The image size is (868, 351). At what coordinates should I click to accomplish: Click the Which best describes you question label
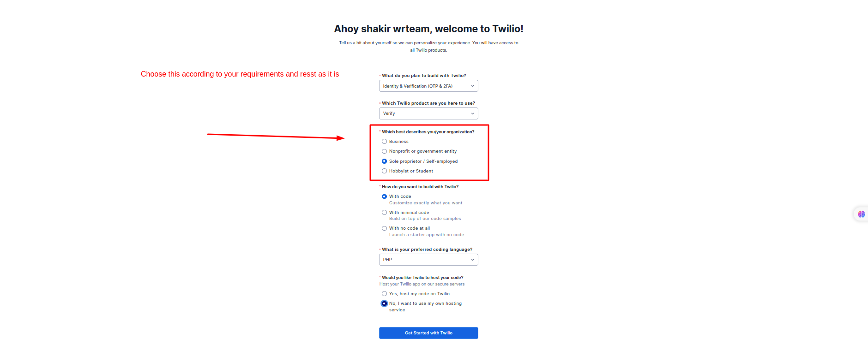pyautogui.click(x=428, y=131)
